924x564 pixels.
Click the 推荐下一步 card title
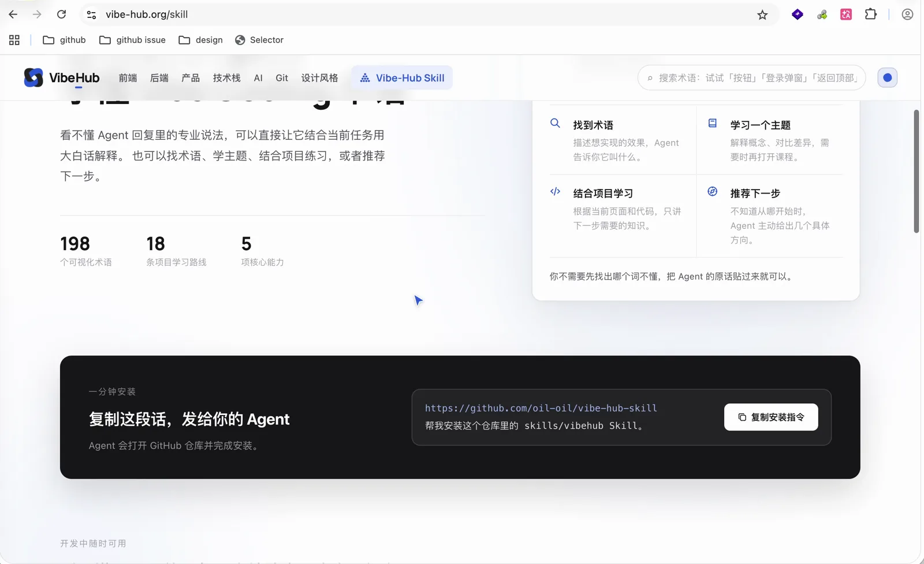[755, 193]
